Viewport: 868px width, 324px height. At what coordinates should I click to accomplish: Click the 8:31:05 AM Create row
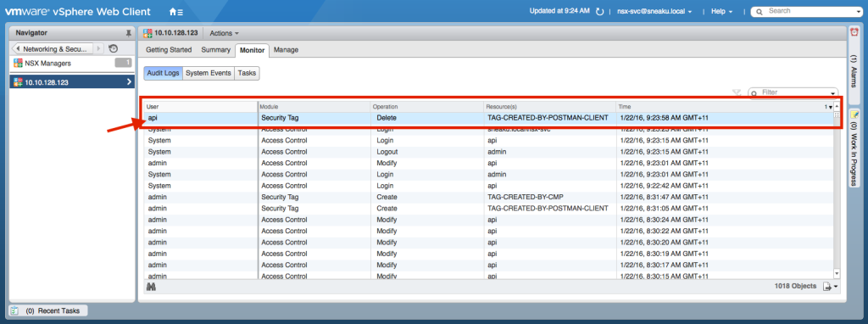488,209
